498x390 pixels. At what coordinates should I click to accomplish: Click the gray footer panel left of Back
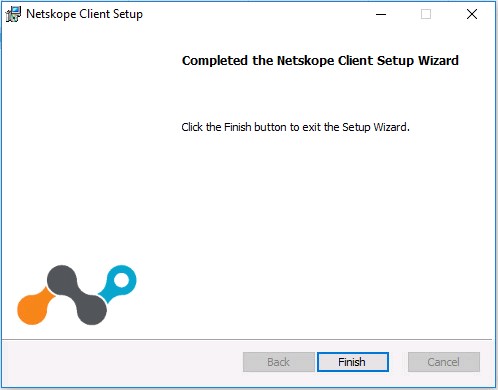tap(122, 363)
